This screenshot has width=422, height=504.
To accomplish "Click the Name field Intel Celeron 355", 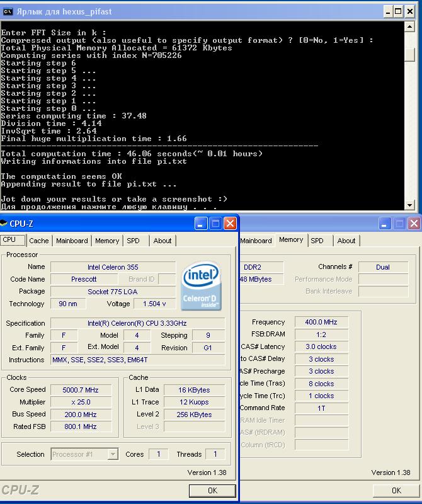I will pyautogui.click(x=113, y=267).
